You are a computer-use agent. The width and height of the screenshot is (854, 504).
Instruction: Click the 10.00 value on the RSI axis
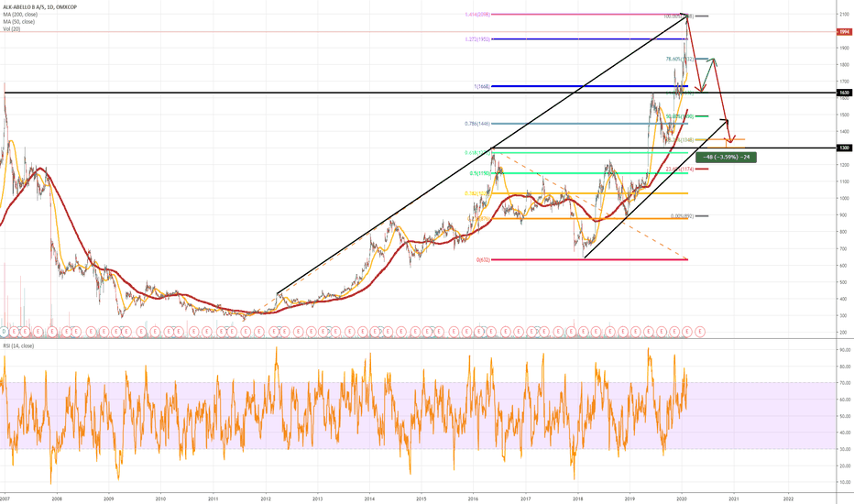click(x=845, y=482)
